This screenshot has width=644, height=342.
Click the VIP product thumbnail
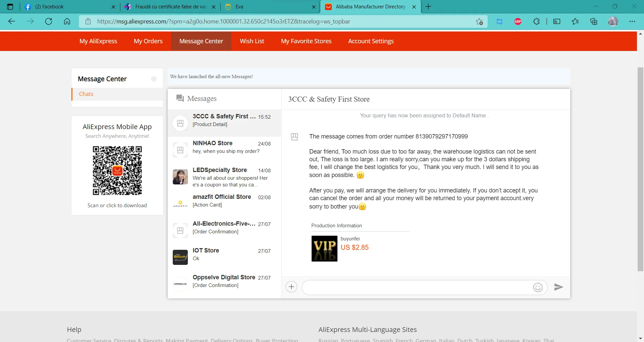[x=324, y=248]
